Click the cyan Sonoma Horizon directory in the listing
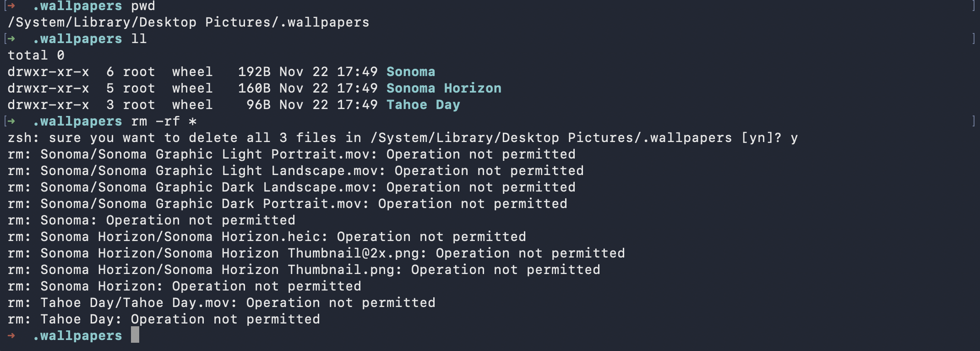This screenshot has width=980, height=351. coord(443,88)
